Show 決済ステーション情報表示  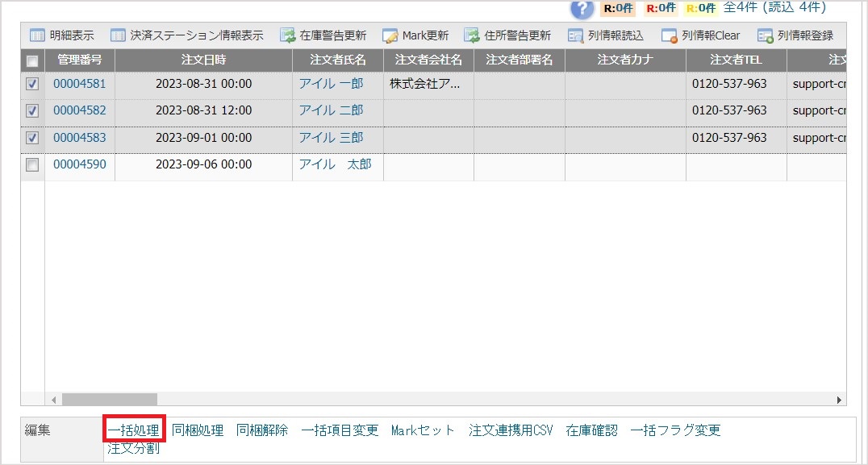tap(187, 35)
